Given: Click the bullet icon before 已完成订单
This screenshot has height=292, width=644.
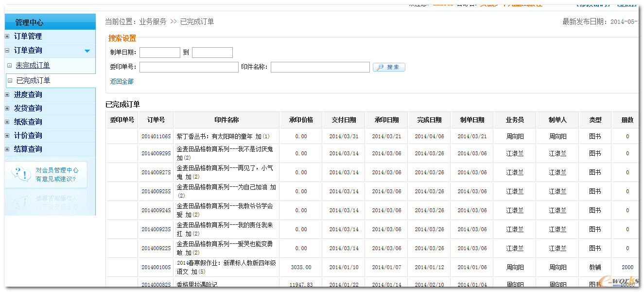Looking at the screenshot, I should (x=10, y=81).
